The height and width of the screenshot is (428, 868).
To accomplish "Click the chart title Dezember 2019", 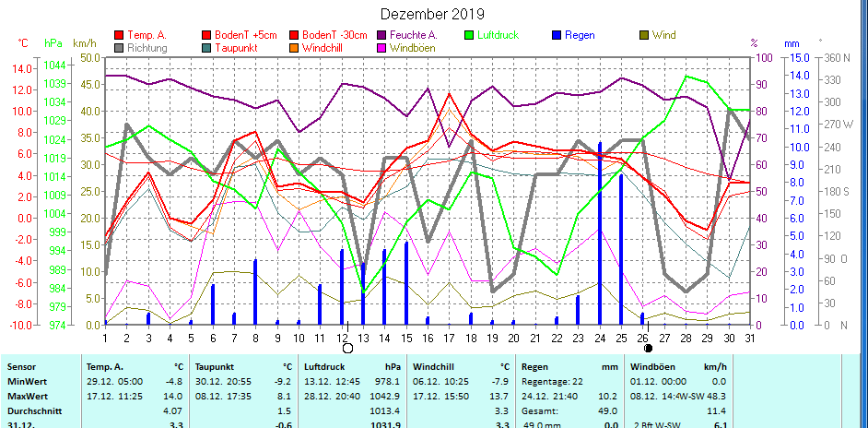I will pyautogui.click(x=432, y=14).
